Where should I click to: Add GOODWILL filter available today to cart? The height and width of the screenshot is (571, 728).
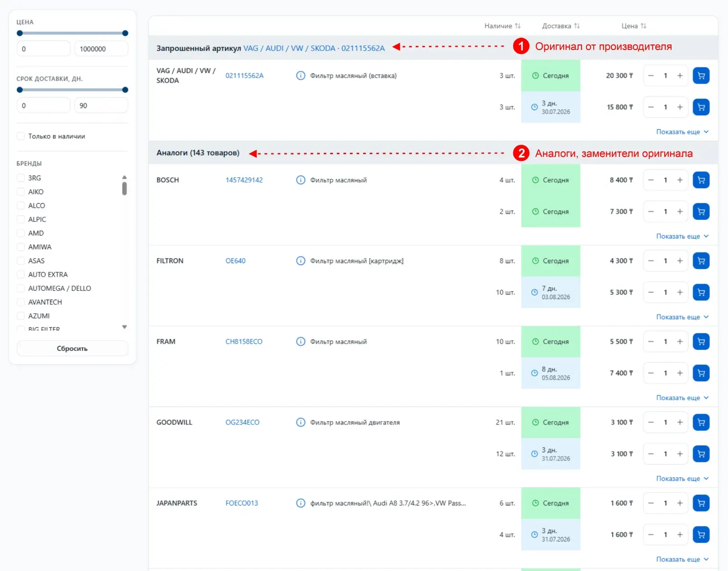point(701,422)
